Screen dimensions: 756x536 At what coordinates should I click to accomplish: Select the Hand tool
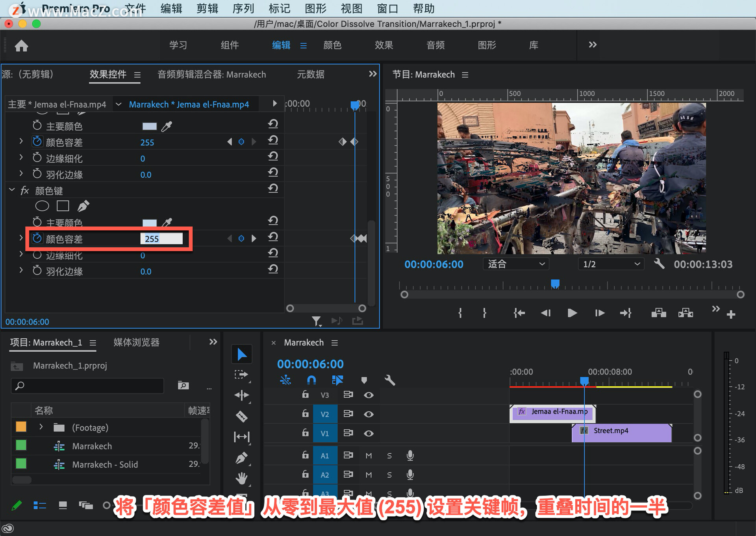pos(242,479)
